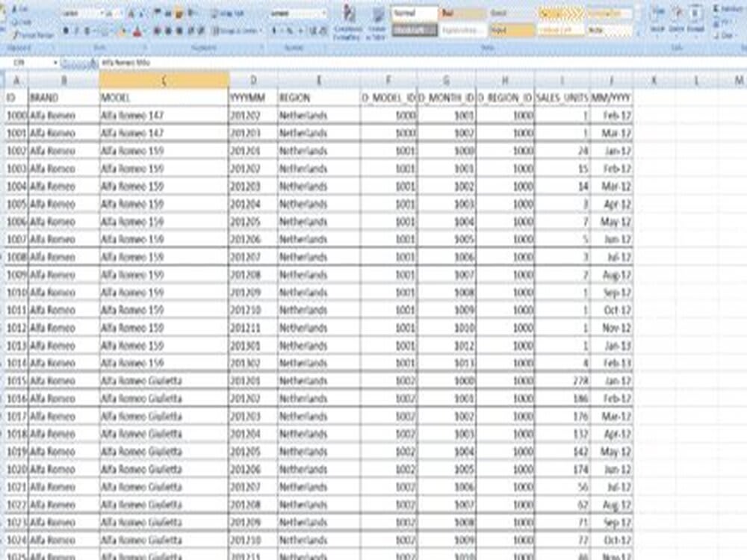Viewport: 747px width, 560px height.
Task: Click the SALES_UNITS header cell
Action: click(562, 98)
